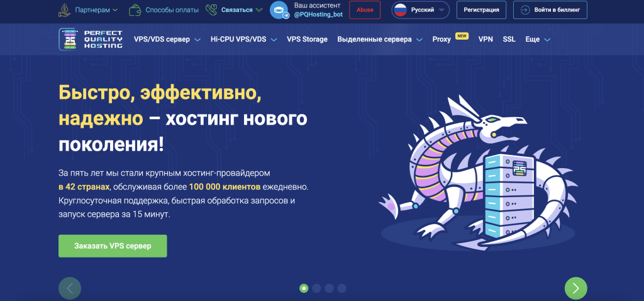This screenshot has width=644, height=301.
Task: Click the Russian flag icon
Action: coord(400,10)
